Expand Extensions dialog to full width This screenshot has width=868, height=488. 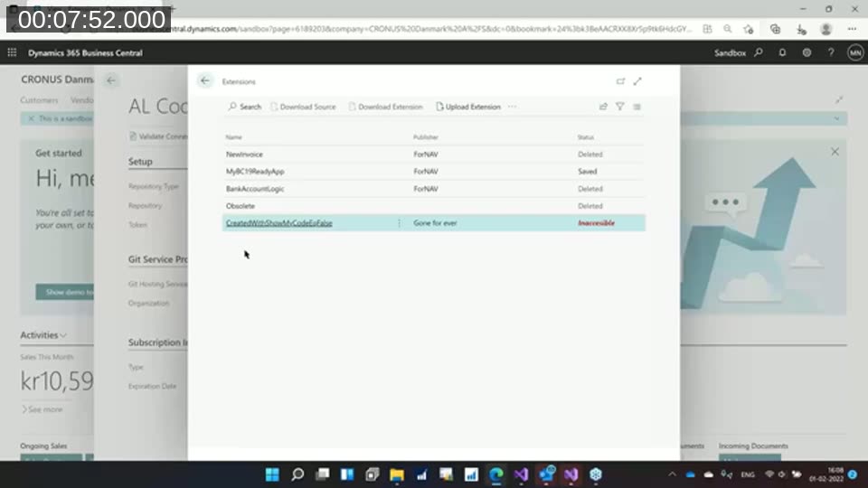(637, 81)
